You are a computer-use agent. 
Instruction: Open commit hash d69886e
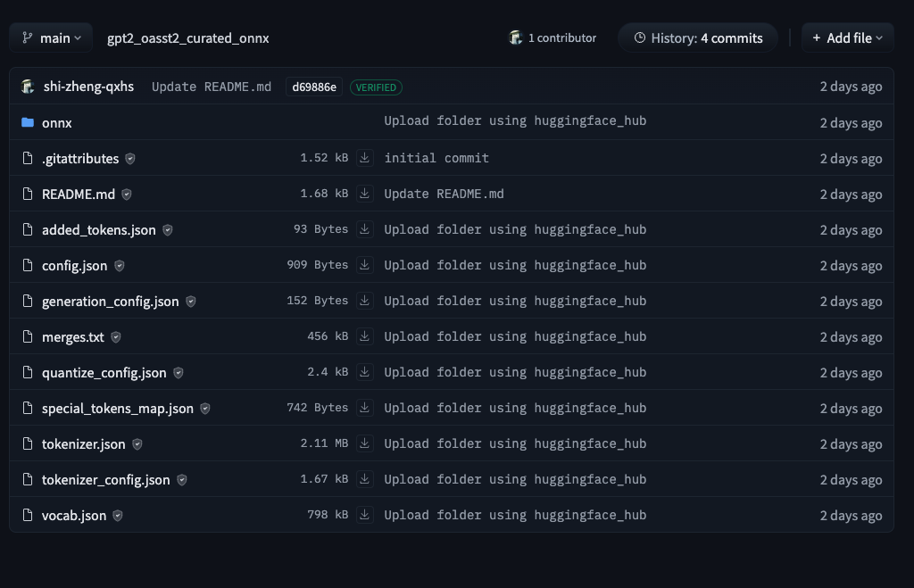(314, 87)
